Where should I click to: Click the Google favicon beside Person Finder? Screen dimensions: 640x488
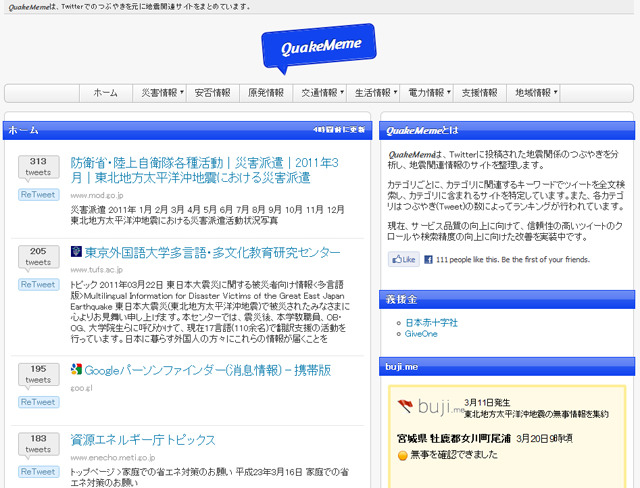pyautogui.click(x=76, y=369)
